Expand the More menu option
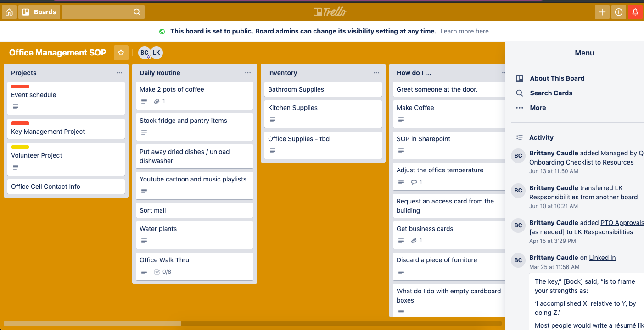The height and width of the screenshot is (330, 644). click(x=538, y=108)
